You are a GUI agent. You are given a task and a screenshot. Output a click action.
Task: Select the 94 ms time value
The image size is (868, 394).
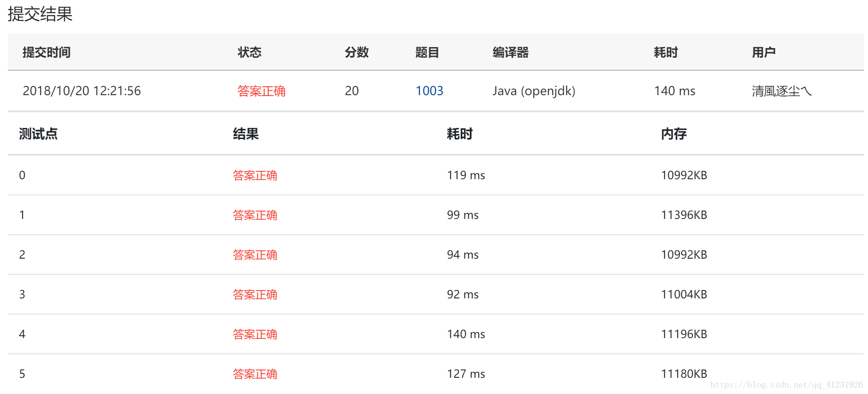(x=463, y=255)
